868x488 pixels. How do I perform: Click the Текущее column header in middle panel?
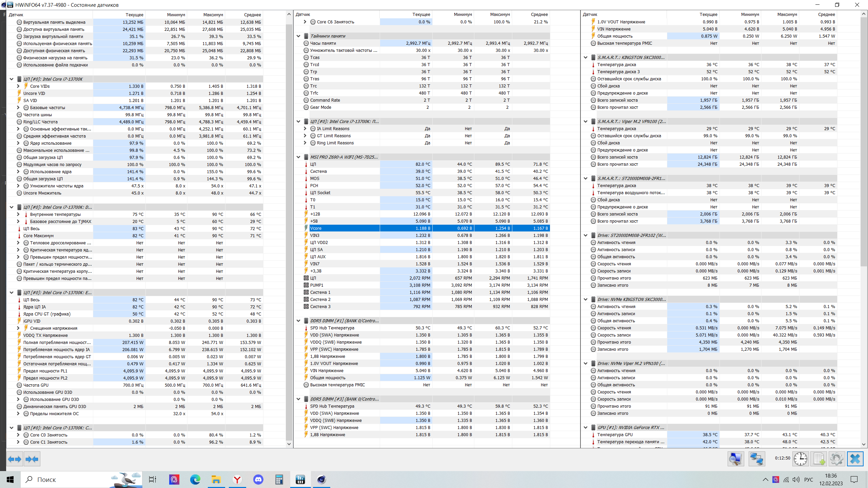421,14
